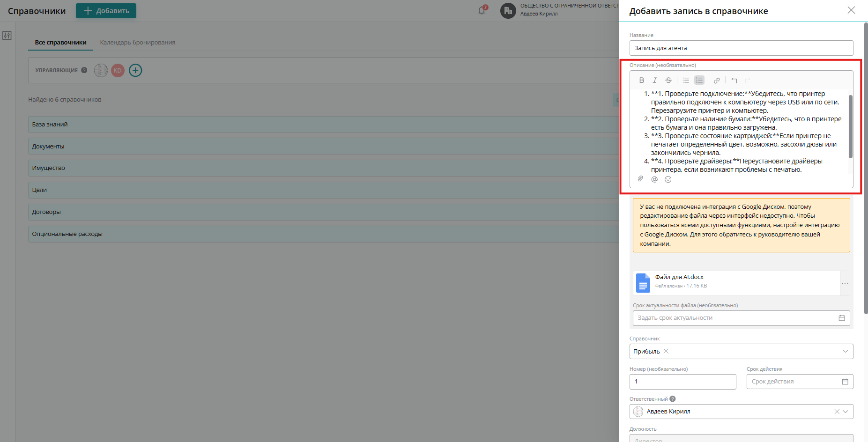Switch to the Календарь бронирования tab
Image resolution: width=868 pixels, height=442 pixels.
coord(137,43)
